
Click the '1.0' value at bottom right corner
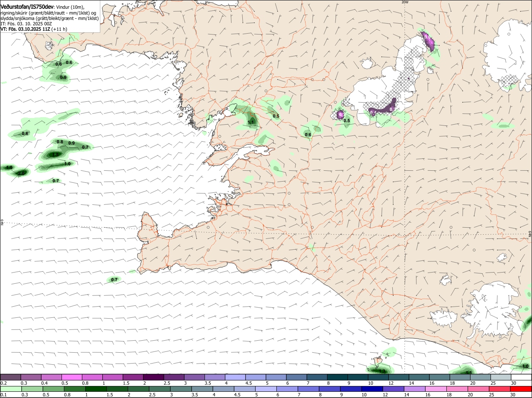point(525,366)
